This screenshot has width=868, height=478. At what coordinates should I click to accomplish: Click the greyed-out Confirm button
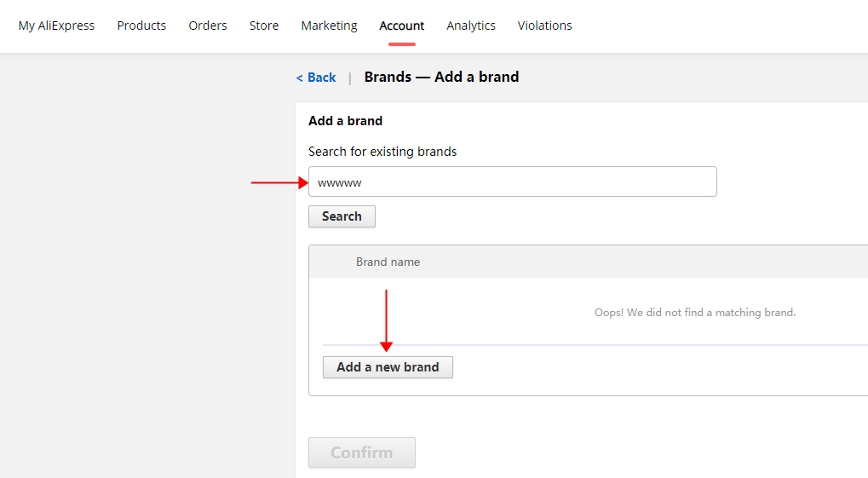362,452
